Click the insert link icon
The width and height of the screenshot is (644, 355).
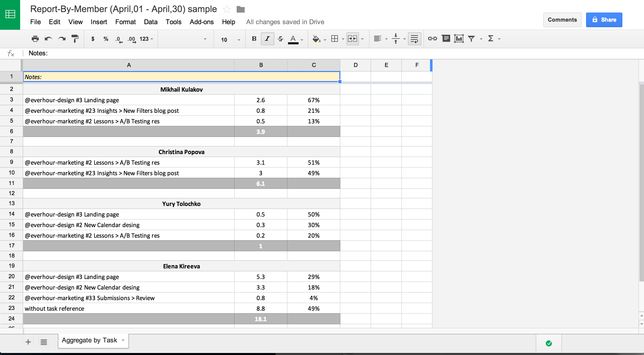coord(432,39)
